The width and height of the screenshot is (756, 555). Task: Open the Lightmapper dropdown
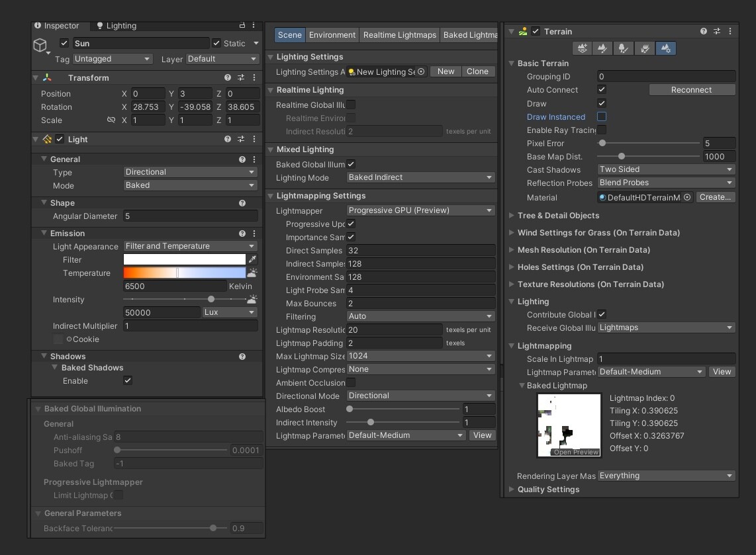pyautogui.click(x=420, y=210)
